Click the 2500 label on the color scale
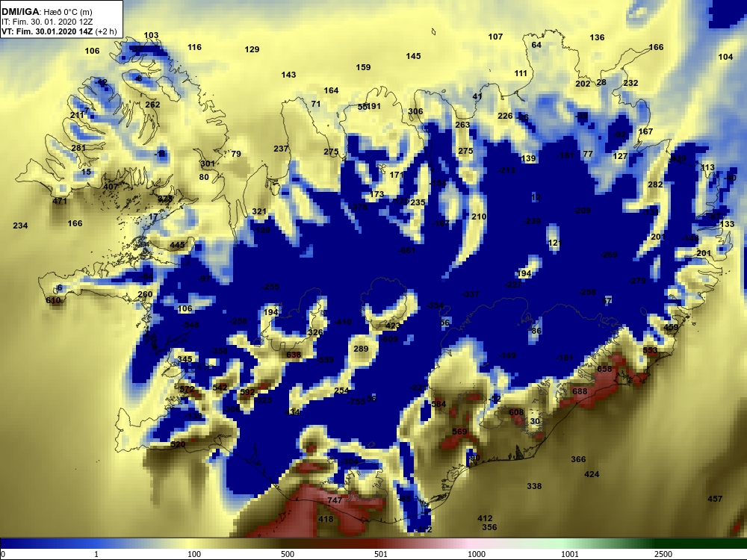Image resolution: width=747 pixels, height=560 pixels. click(x=663, y=554)
